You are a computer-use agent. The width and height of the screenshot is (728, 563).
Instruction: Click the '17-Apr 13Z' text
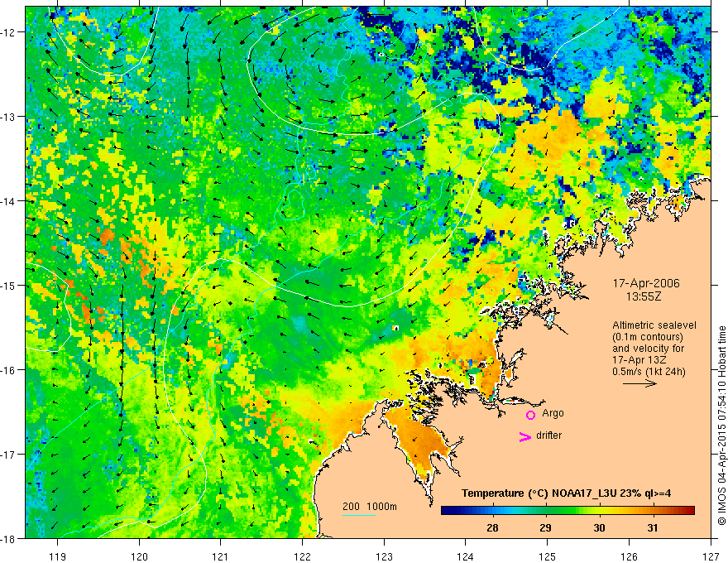tap(639, 360)
